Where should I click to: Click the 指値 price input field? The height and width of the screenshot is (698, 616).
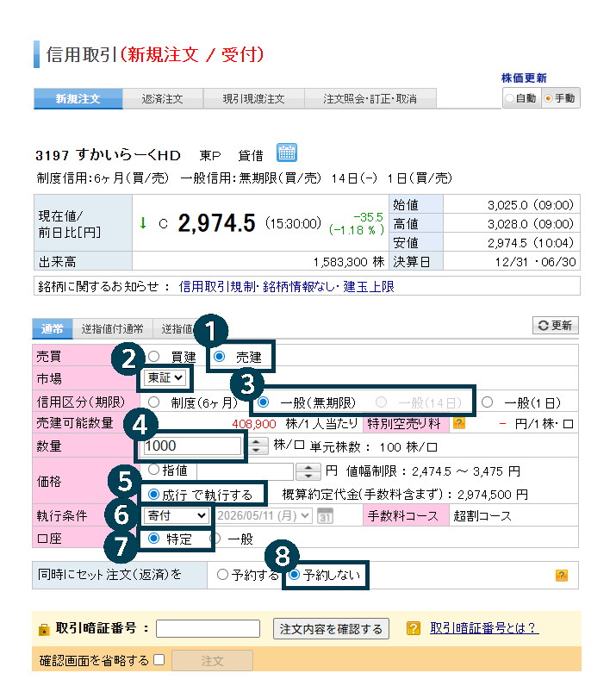(245, 471)
